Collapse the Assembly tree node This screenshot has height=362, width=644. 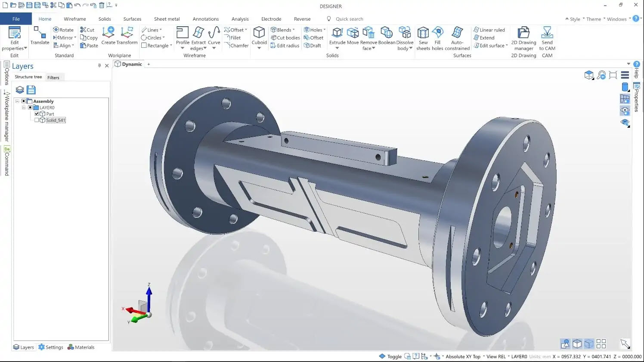[17, 101]
